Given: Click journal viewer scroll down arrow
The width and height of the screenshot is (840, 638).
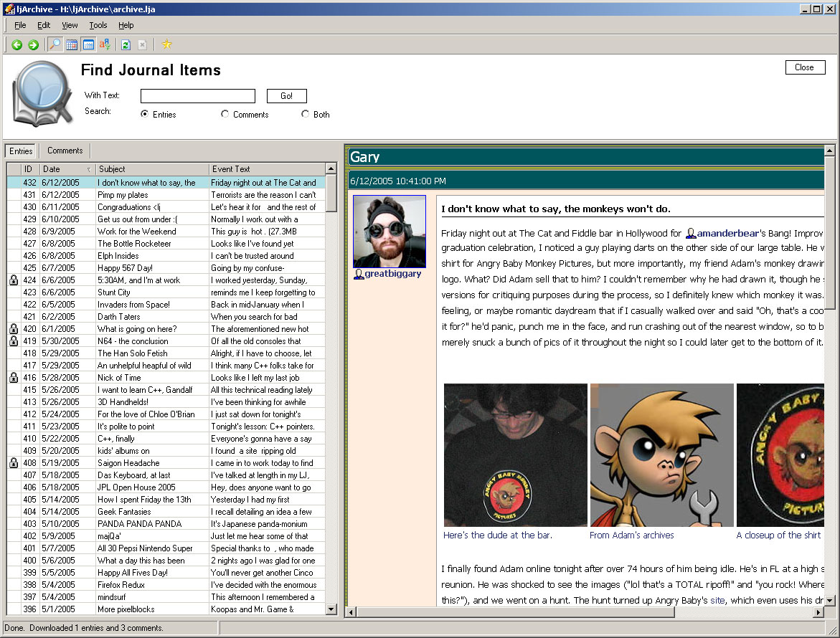Looking at the screenshot, I should (x=829, y=601).
